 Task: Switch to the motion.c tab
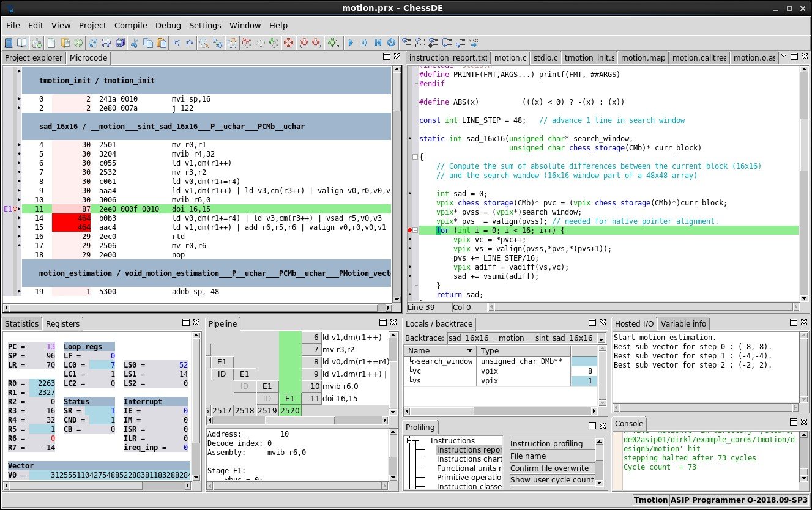510,57
